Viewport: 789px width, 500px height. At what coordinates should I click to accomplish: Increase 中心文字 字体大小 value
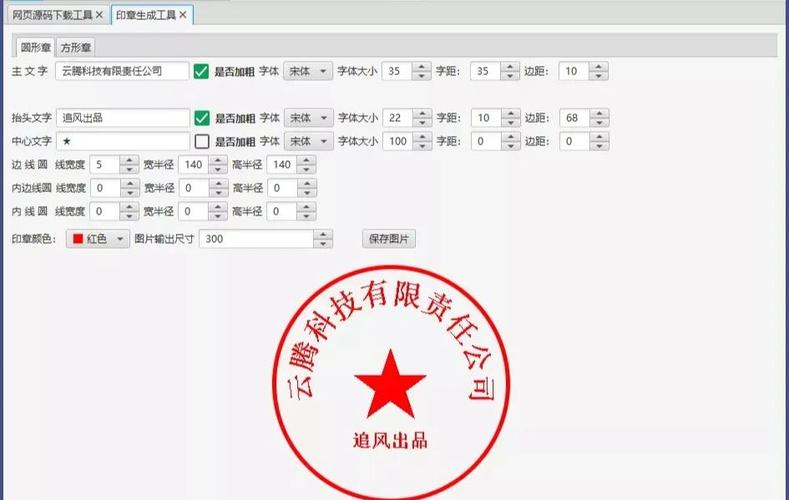pyautogui.click(x=423, y=137)
